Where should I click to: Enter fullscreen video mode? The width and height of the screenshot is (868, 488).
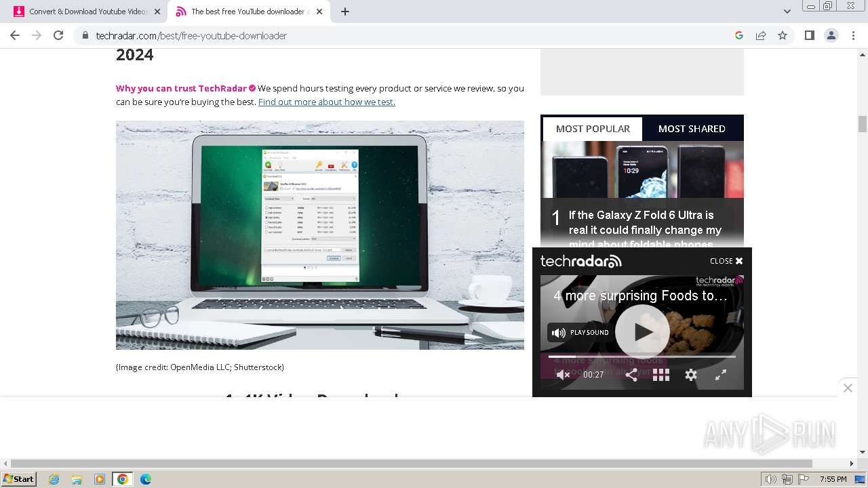721,375
